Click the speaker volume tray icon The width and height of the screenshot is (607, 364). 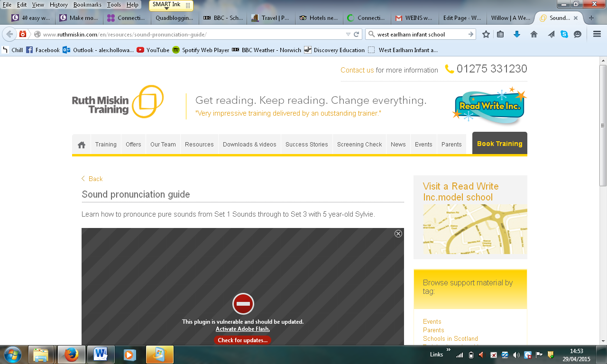coord(516,355)
